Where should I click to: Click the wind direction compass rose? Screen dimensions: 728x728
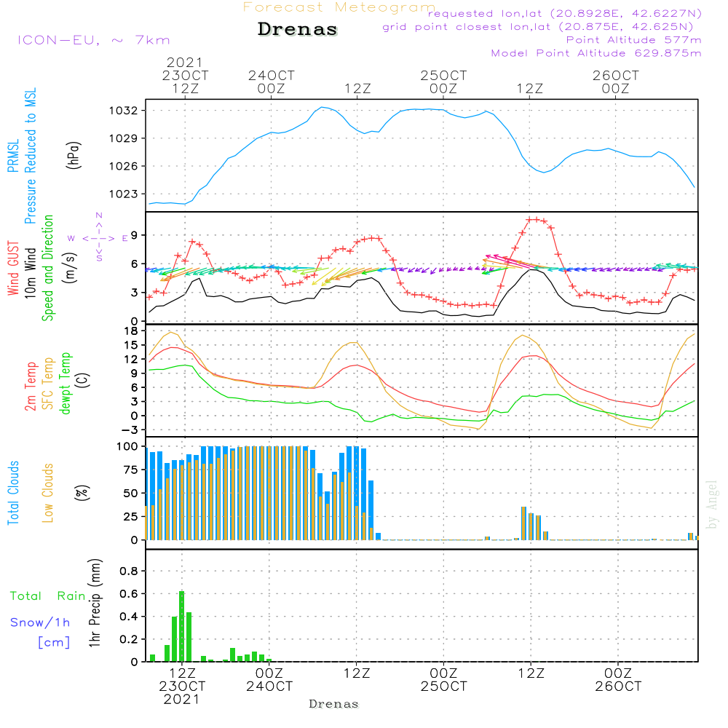(98, 238)
